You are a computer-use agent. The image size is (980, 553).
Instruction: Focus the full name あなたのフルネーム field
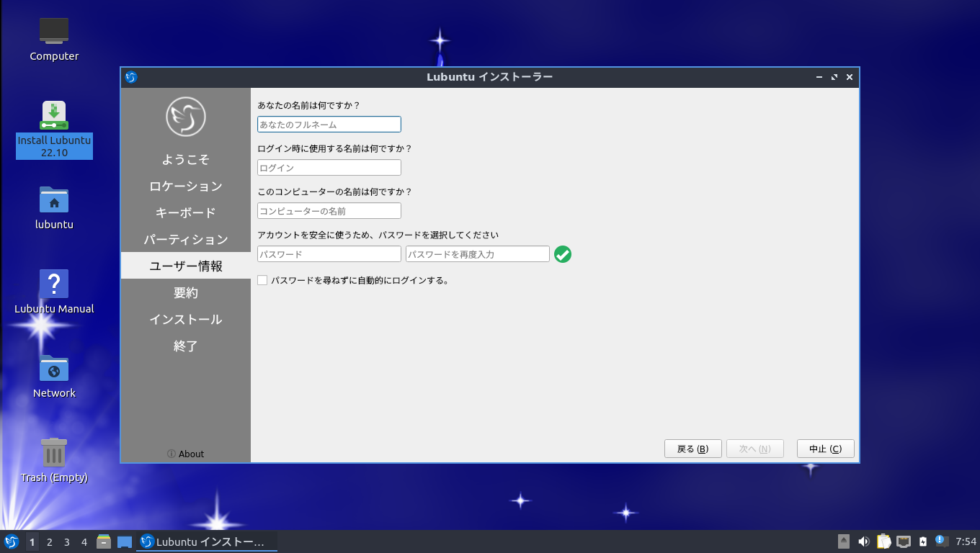tap(329, 125)
